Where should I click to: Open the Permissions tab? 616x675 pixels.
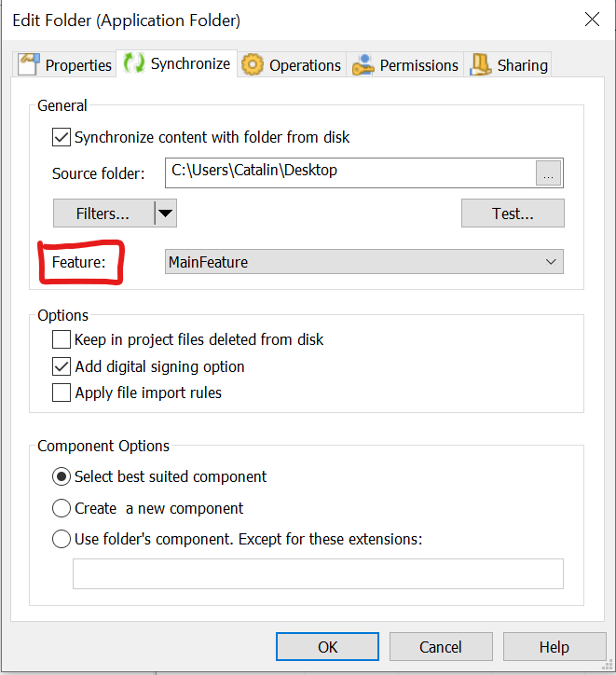coord(418,65)
